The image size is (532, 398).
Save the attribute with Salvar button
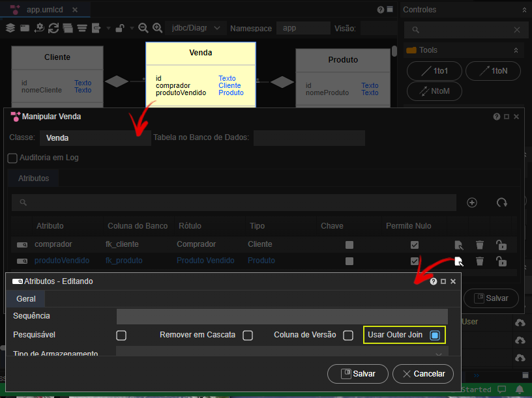(x=358, y=374)
